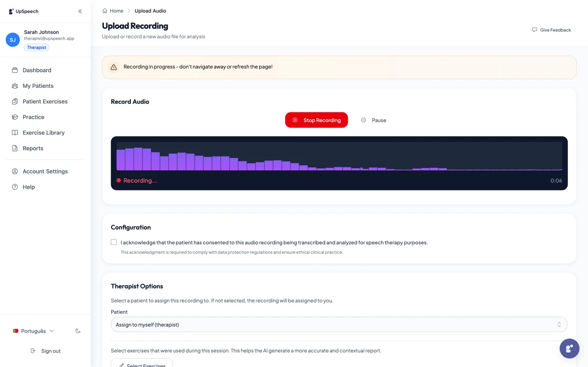
Task: Select the Upload Audio breadcrumb item
Action: (150, 10)
